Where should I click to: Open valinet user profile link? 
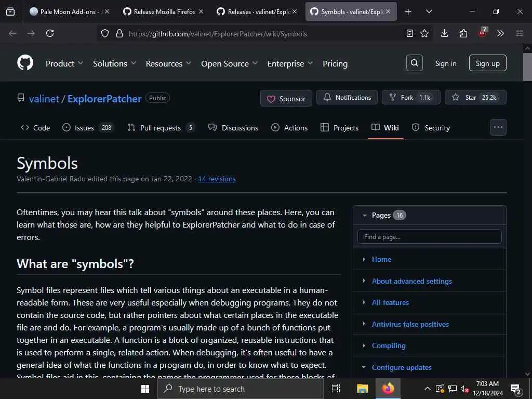(44, 99)
